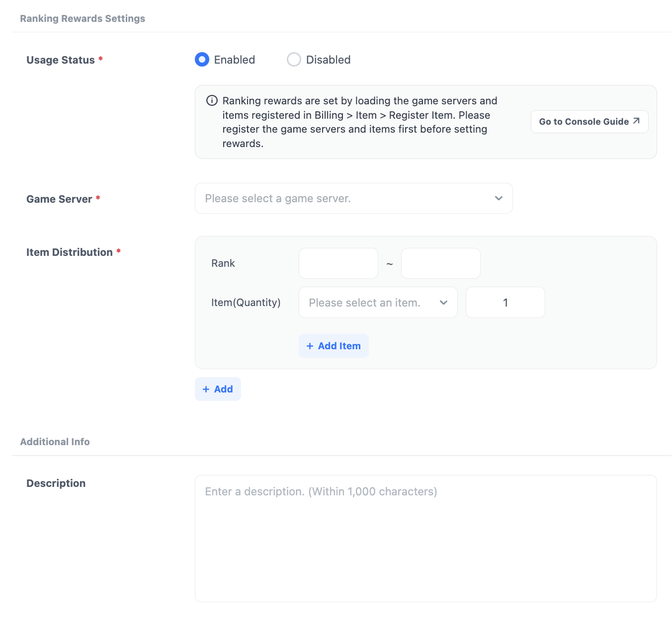Screen dimensions: 672x625
Task: Click the ending Rank input field
Action: [x=440, y=263]
